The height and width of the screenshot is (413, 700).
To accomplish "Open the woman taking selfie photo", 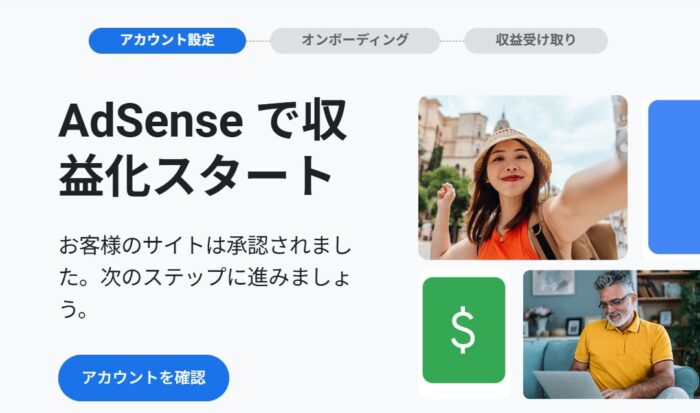I will point(523,177).
